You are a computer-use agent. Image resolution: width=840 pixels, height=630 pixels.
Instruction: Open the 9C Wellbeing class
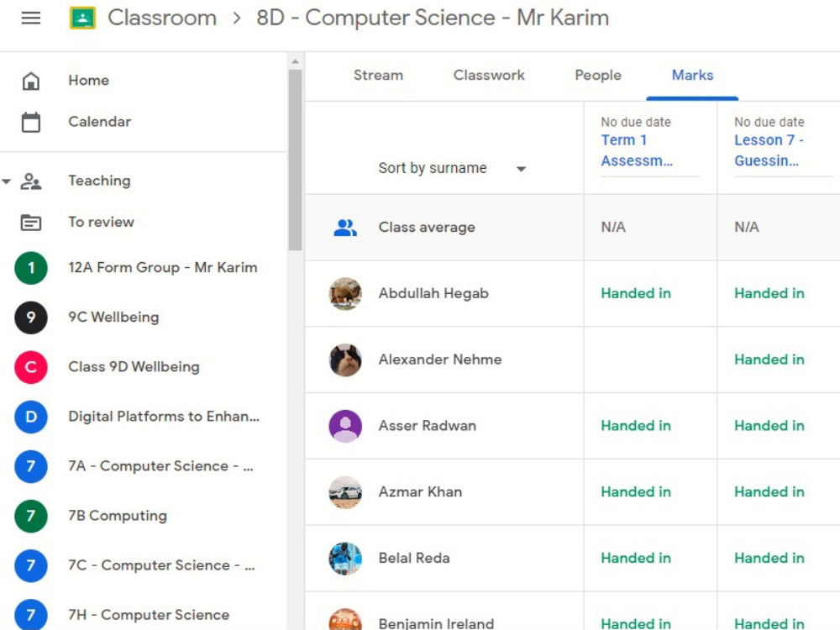click(113, 318)
